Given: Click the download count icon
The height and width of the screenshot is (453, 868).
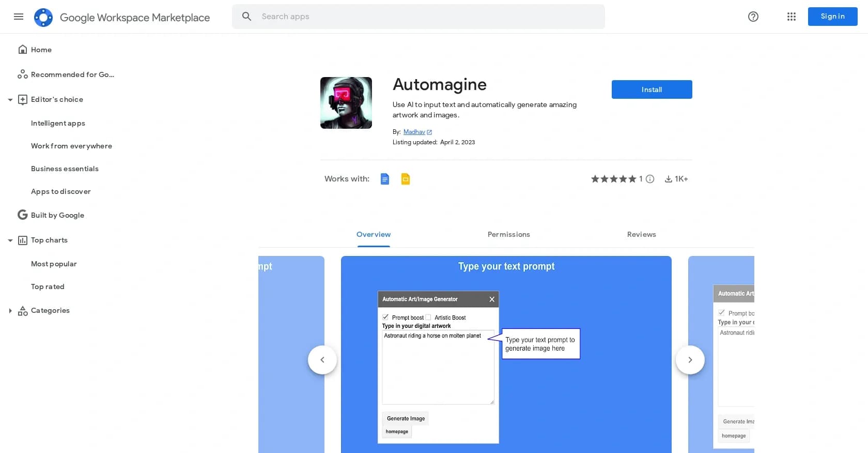Looking at the screenshot, I should (669, 179).
